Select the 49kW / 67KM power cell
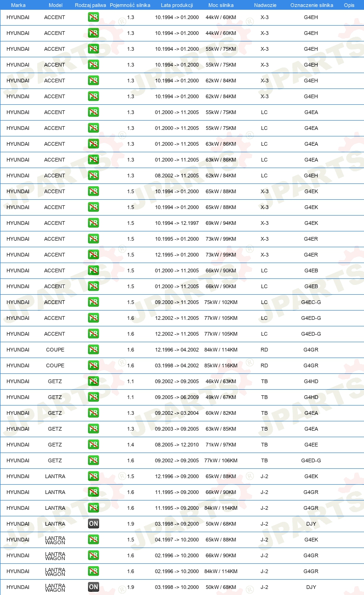Viewport: 364px width, 595px height. [221, 397]
